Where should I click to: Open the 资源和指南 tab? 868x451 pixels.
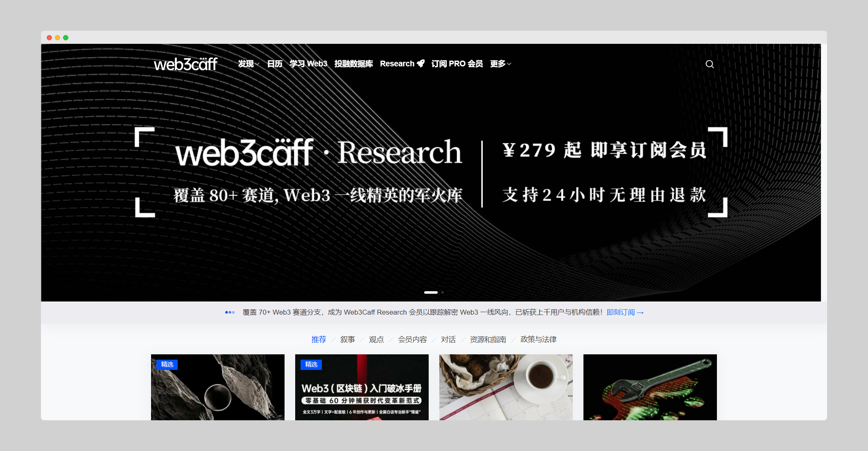click(x=488, y=340)
